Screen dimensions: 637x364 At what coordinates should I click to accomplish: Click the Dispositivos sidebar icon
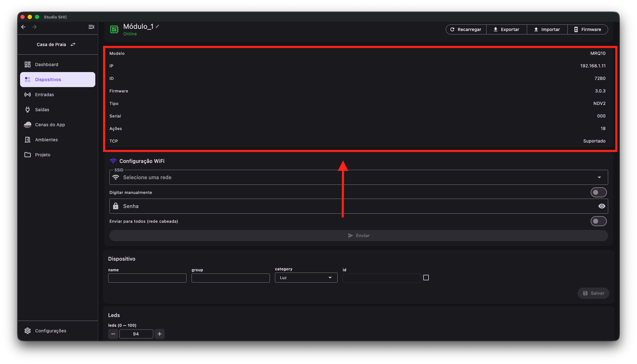[28, 80]
